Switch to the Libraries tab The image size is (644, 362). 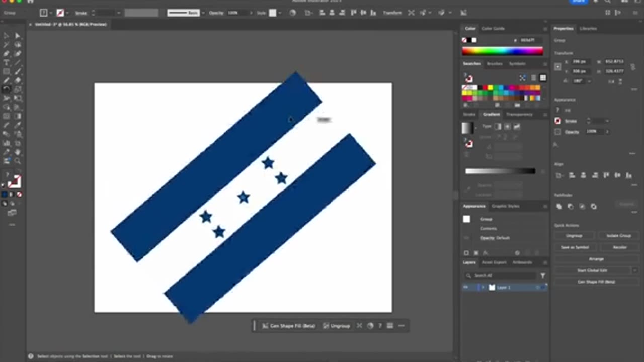point(588,29)
